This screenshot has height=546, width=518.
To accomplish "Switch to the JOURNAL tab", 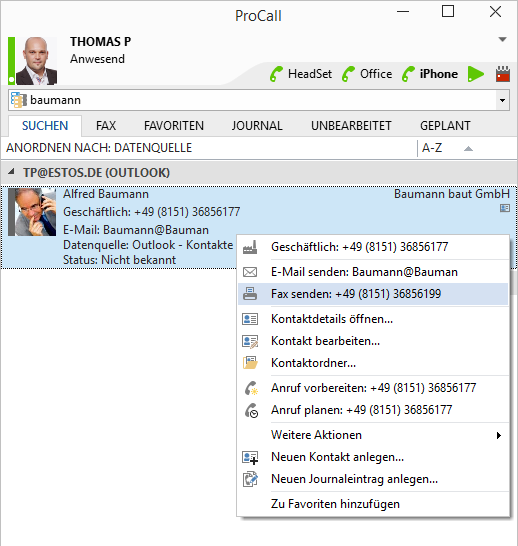I will tap(257, 126).
